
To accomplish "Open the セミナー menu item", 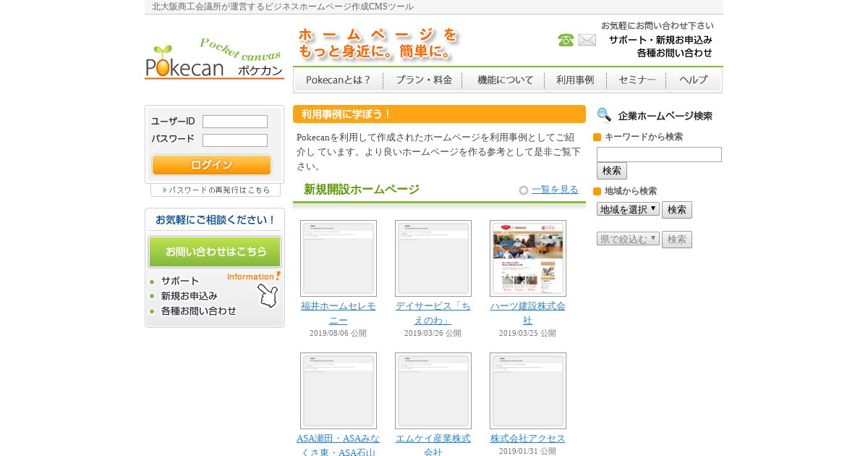I will point(637,80).
